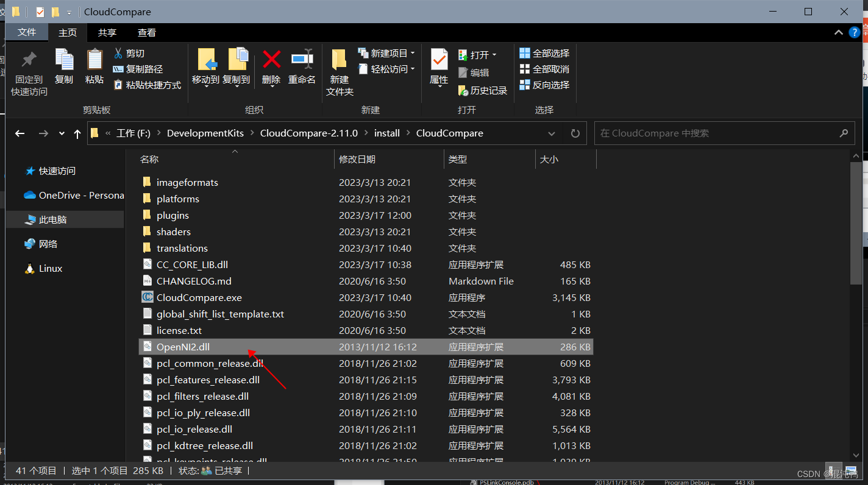Switch to the View (查看) tab
868x485 pixels.
pos(147,32)
